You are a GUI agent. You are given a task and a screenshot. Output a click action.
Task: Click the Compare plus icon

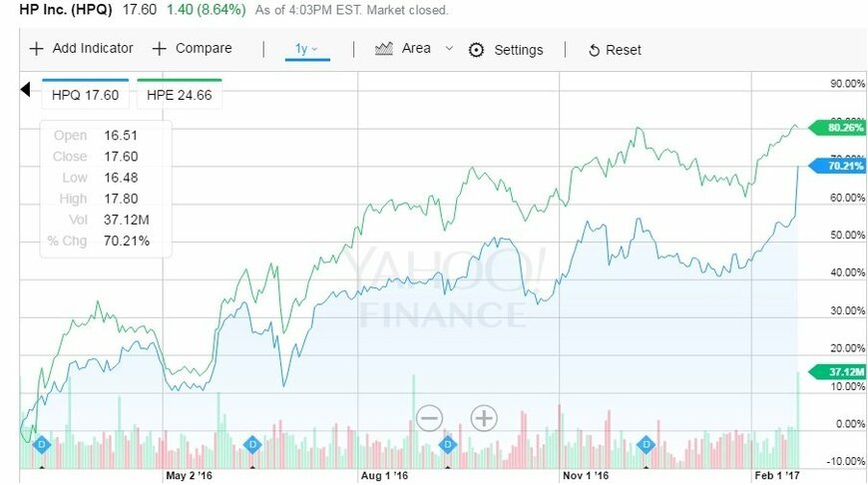tap(160, 49)
